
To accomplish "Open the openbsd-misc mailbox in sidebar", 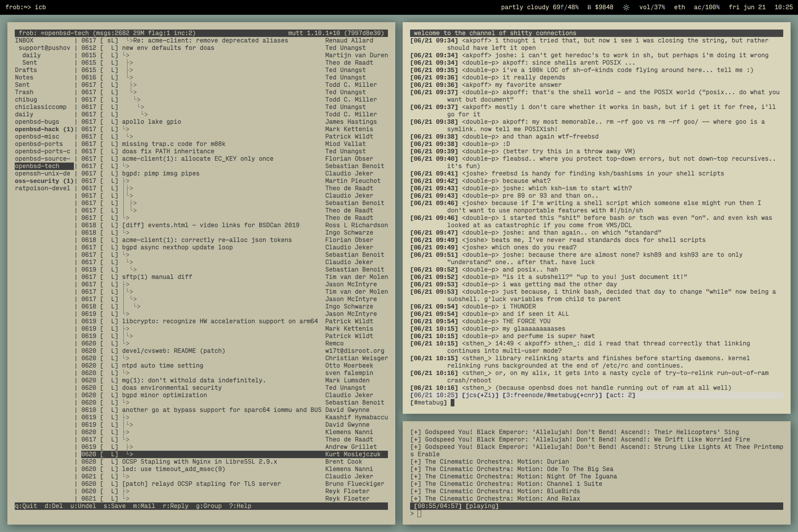I will (x=37, y=137).
